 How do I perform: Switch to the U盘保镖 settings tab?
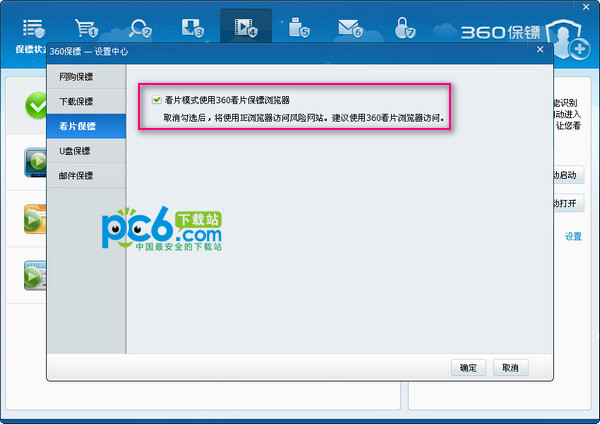[x=86, y=151]
